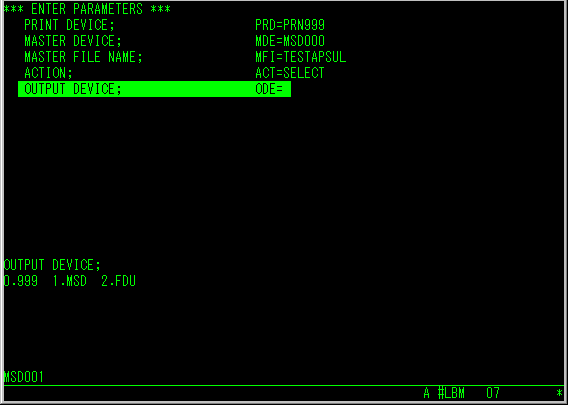Choose option 2.FDU for output device
Viewport: 568px width, 405px height.
(118, 281)
